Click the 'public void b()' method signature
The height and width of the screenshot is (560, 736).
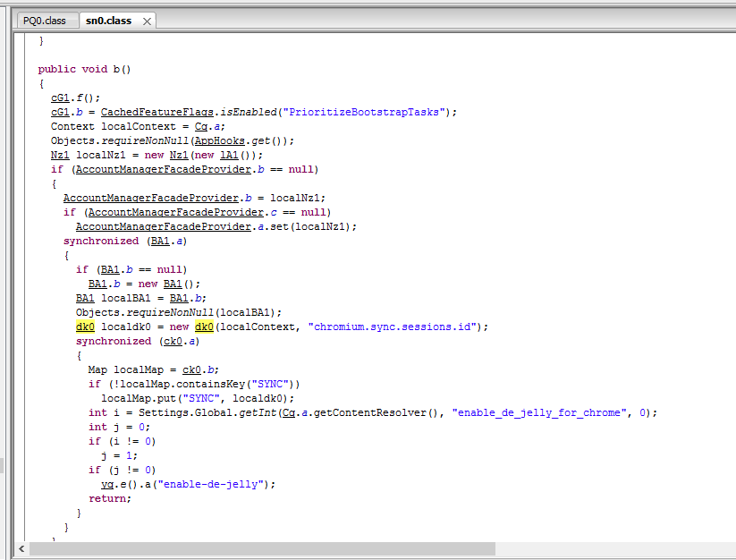point(84,70)
